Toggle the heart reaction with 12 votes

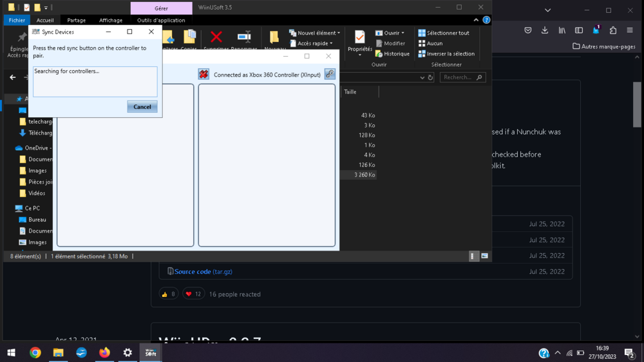tap(193, 294)
